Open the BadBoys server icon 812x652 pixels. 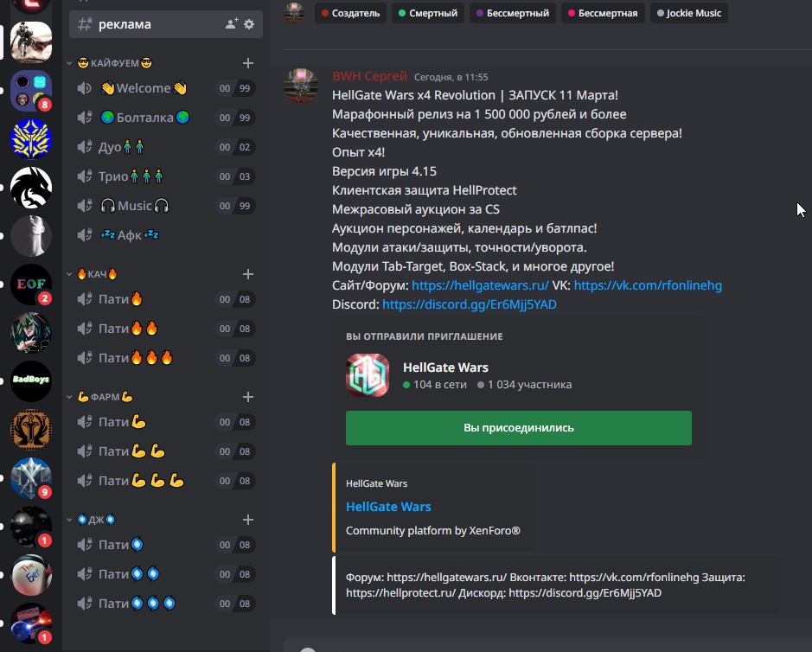click(31, 381)
